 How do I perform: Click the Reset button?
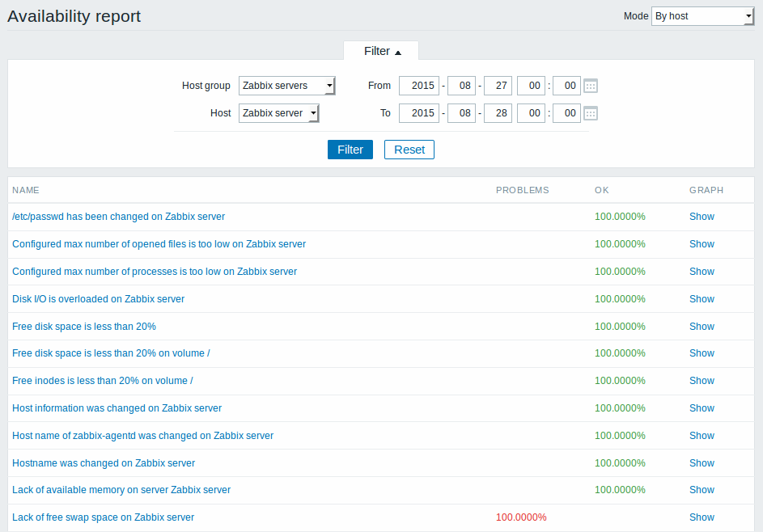point(409,150)
